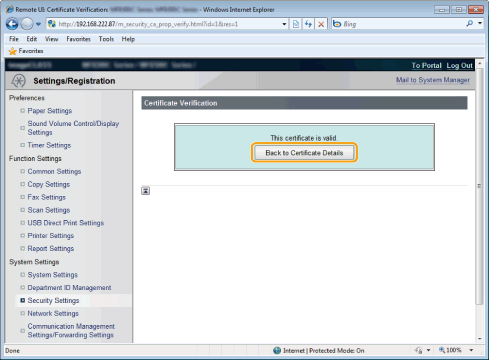The height and width of the screenshot is (360, 489).
Task: Click the Log Out link
Action: pos(459,65)
